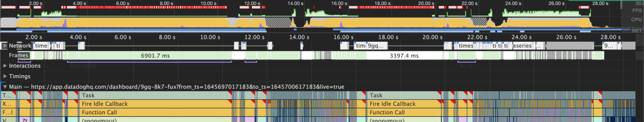
Task: Select the 'eseries' network request
Action: 522,46
